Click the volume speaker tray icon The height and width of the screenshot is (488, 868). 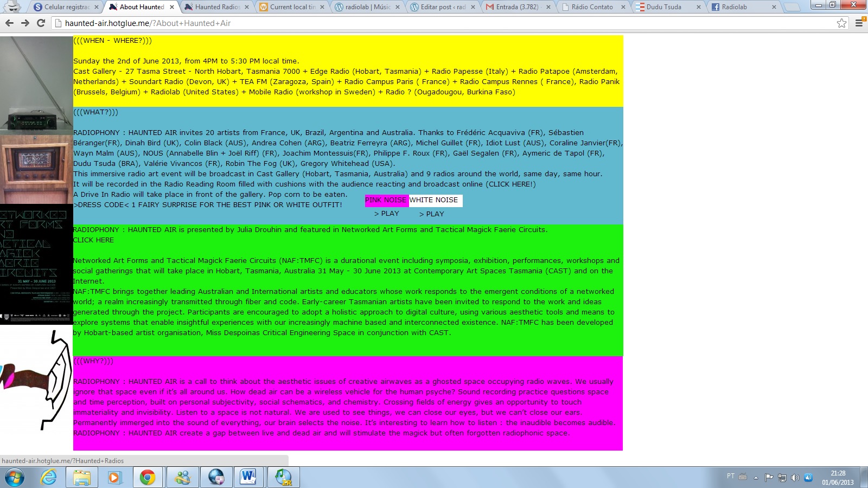pos(795,478)
